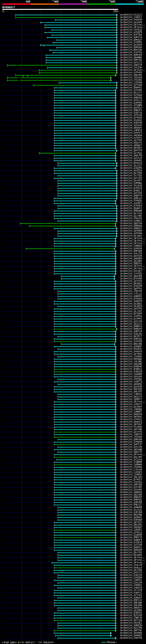Image resolution: width=146 pixels, height=644 pixels.
Task: Select hit UniRef100_P0C1M0
Action: [x=131, y=67]
